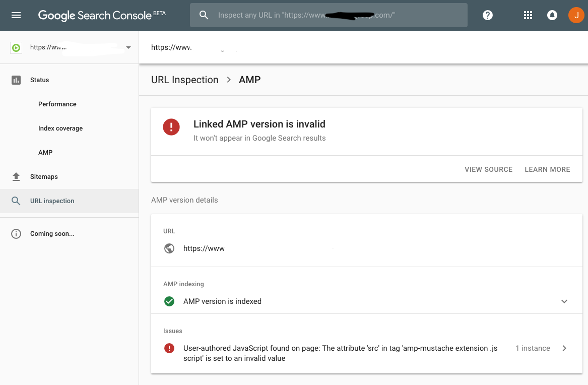Click the Sitemaps upload icon
588x385 pixels.
pos(16,176)
